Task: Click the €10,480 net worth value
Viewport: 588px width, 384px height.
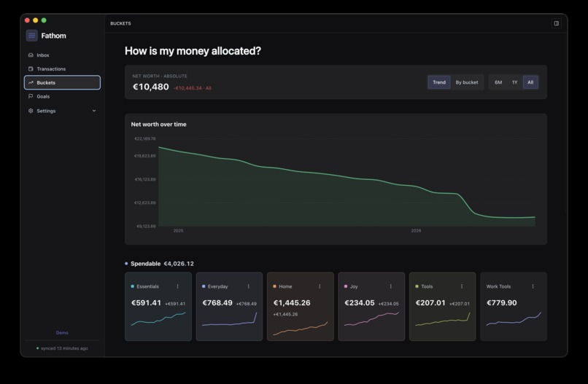Action: coord(151,87)
